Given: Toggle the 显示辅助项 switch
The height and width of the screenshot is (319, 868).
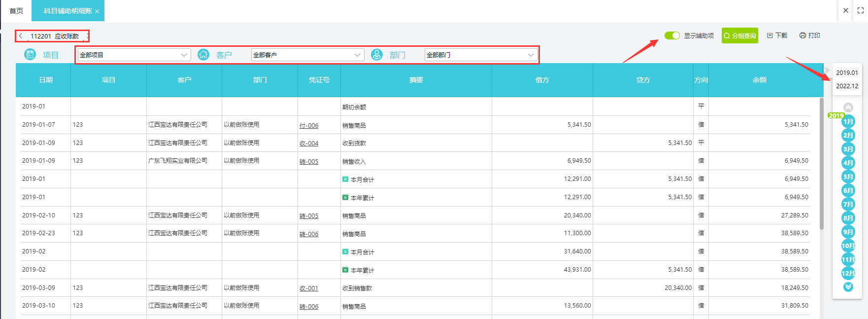Looking at the screenshot, I should 672,35.
